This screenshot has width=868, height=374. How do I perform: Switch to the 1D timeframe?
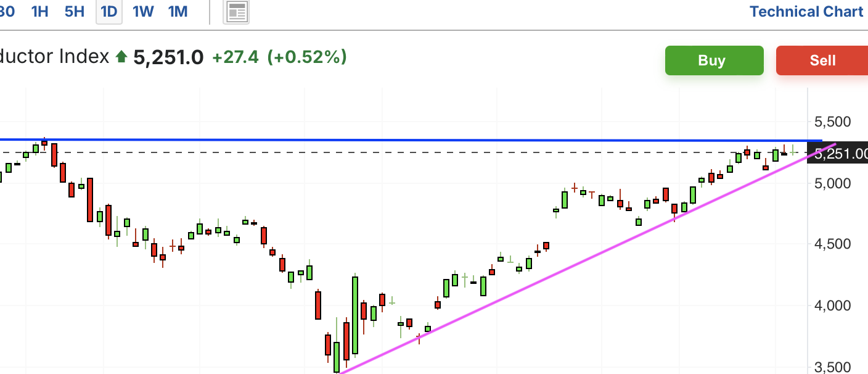109,11
